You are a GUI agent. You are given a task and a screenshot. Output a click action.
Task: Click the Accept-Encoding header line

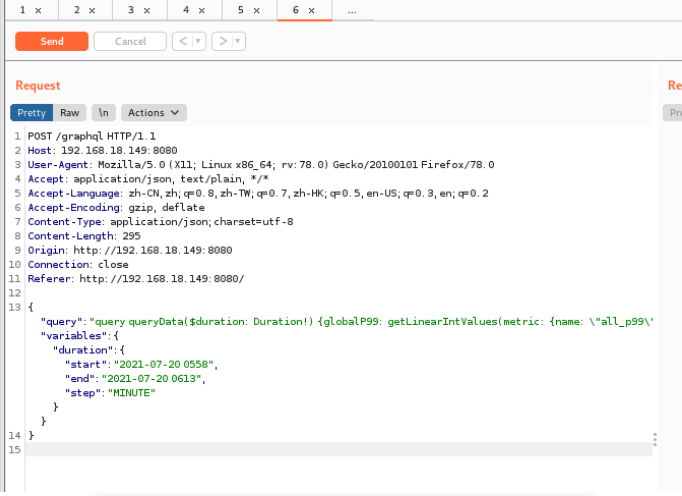[116, 208]
